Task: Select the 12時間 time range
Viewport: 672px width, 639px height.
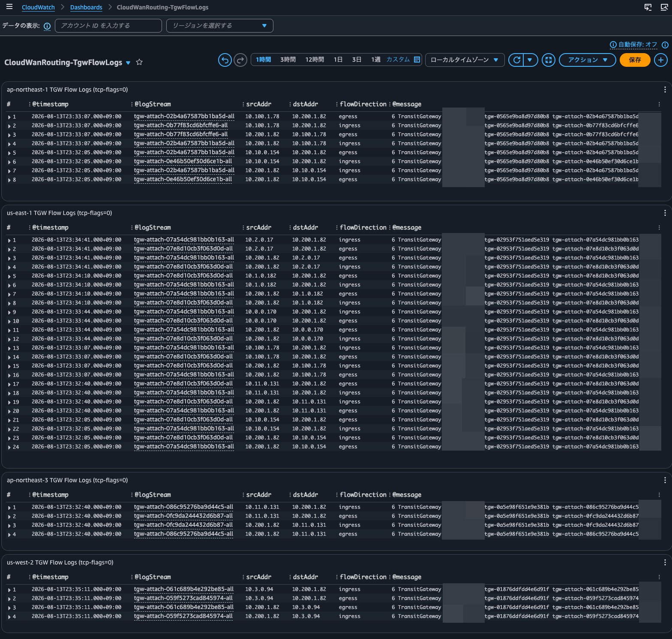Action: tap(315, 60)
